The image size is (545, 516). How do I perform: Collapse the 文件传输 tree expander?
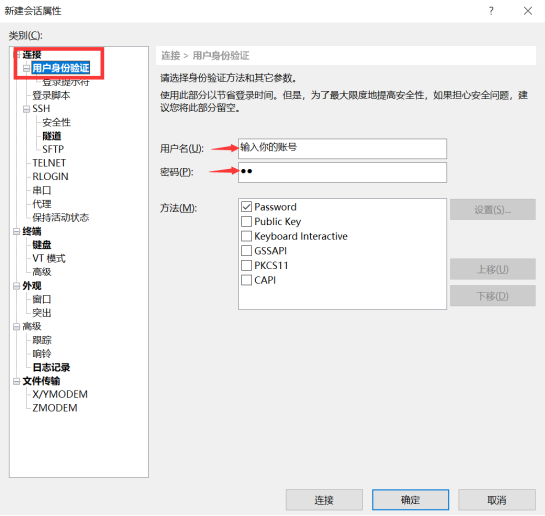click(16, 381)
